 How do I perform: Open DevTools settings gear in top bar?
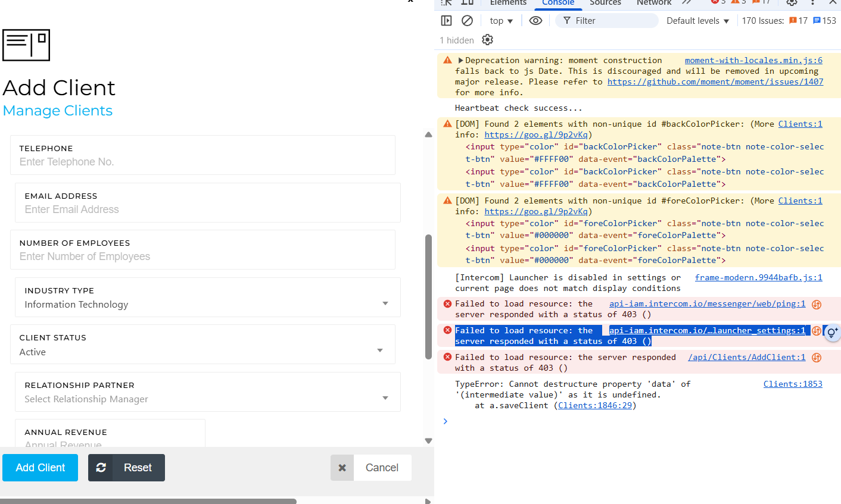(x=792, y=2)
